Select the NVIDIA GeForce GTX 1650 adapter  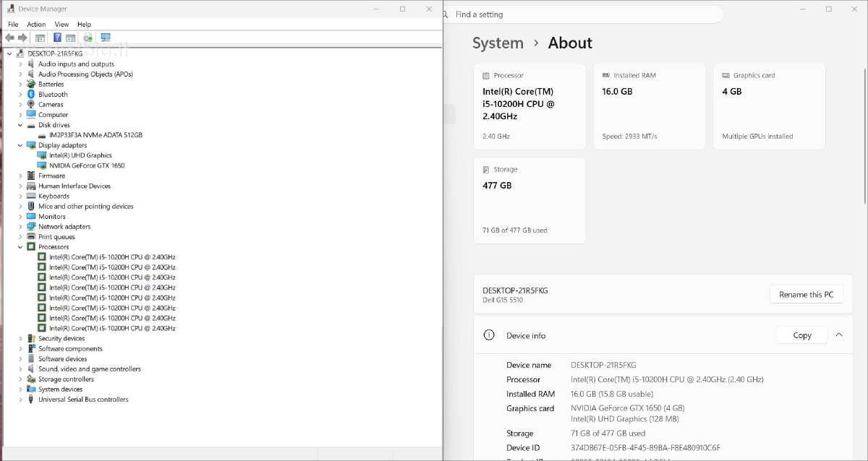point(87,165)
